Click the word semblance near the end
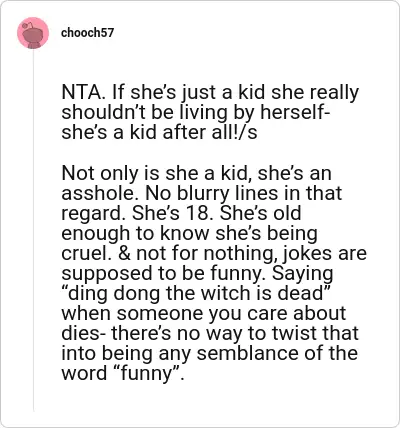400x428 pixels. click(249, 353)
